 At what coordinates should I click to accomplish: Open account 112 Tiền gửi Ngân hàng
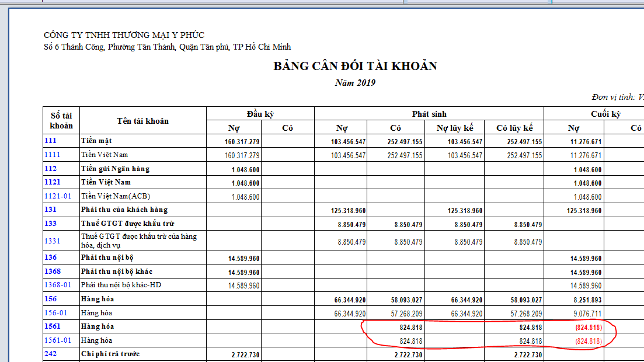pos(50,169)
